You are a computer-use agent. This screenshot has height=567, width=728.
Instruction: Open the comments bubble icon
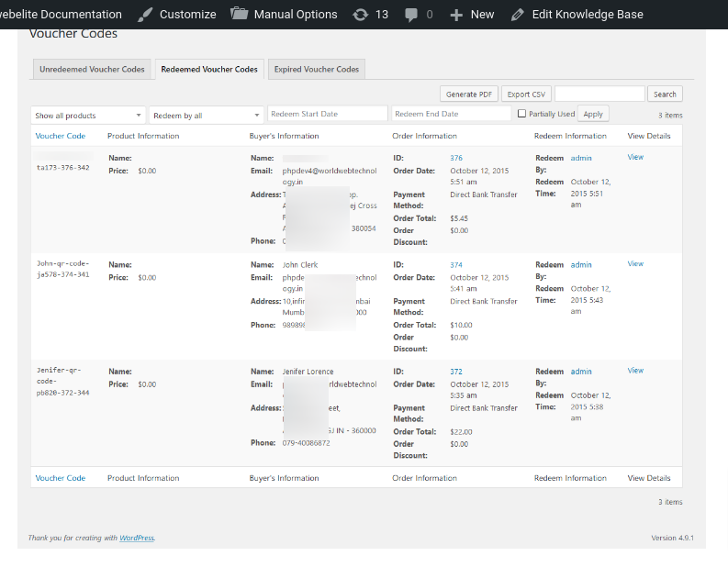coord(410,15)
